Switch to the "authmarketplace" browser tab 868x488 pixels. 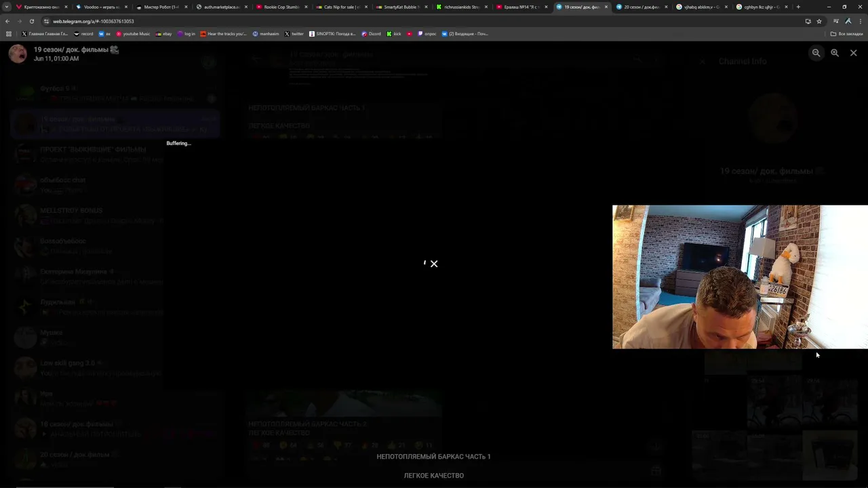220,7
